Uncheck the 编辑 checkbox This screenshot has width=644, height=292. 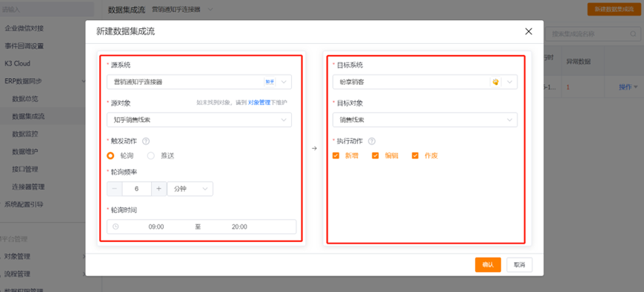click(x=375, y=156)
